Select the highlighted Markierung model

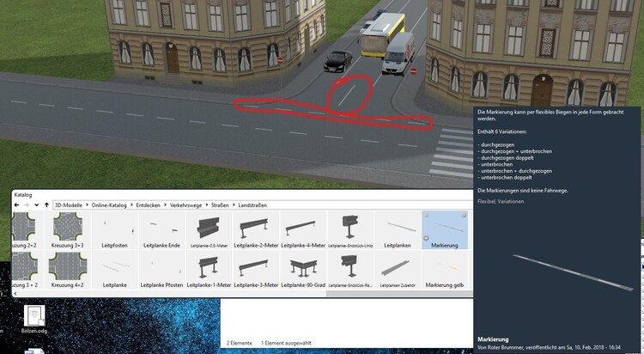pos(445,229)
